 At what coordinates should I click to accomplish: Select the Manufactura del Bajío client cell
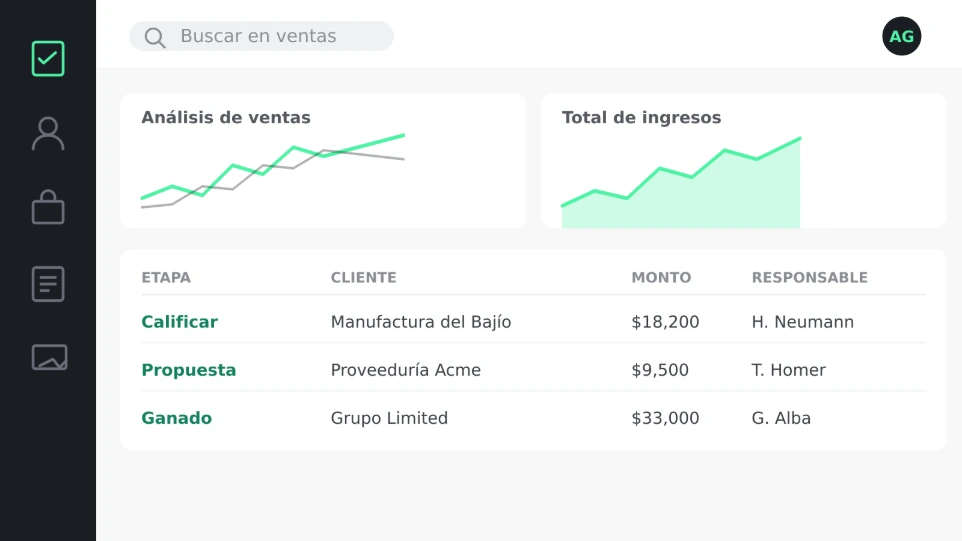[420, 322]
